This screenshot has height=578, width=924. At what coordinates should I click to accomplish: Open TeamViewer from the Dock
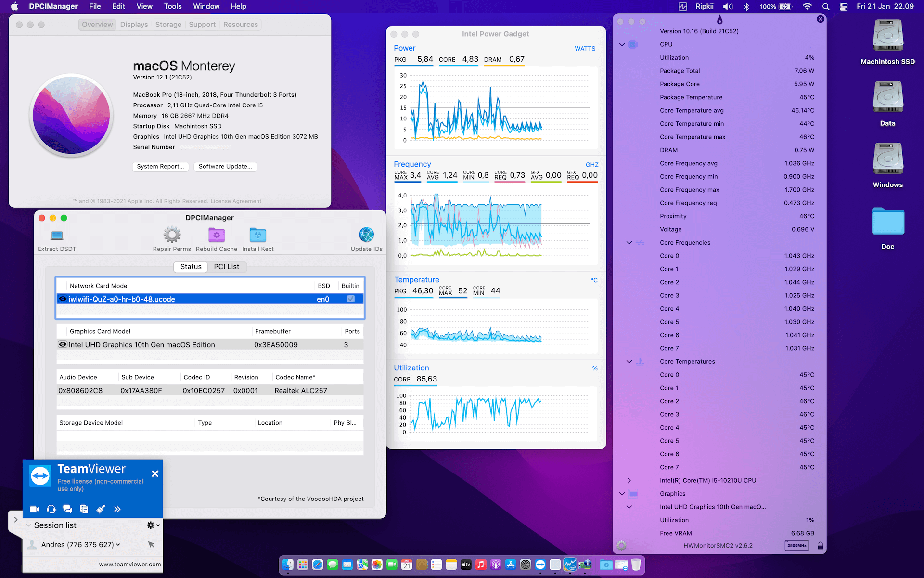pos(540,565)
